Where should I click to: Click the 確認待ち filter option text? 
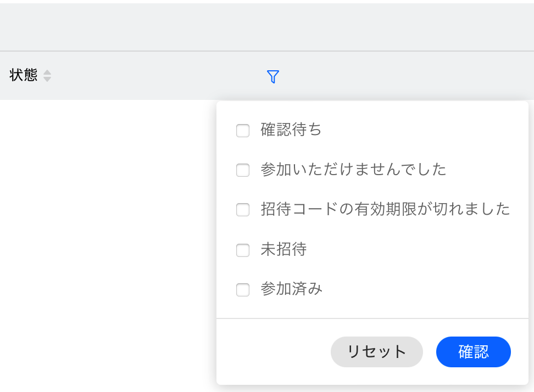point(291,130)
